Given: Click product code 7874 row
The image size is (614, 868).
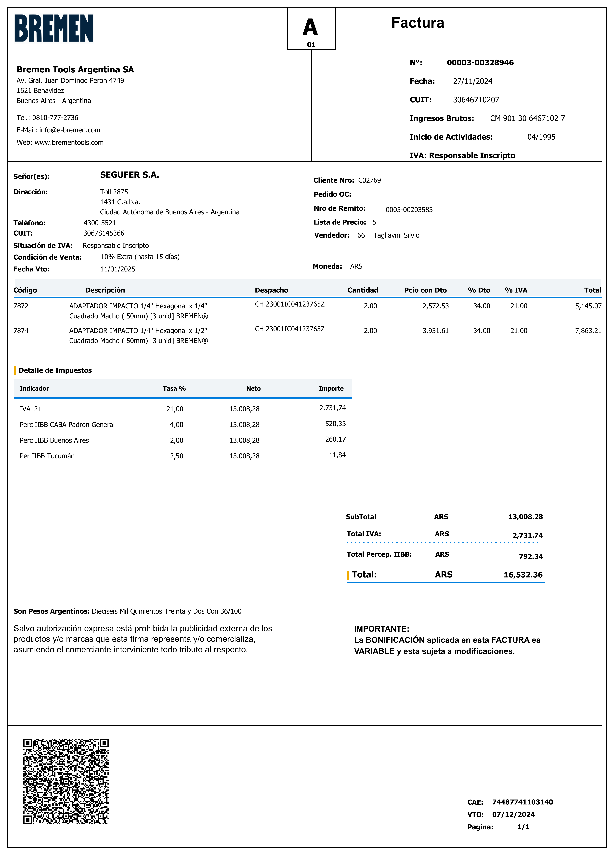Looking at the screenshot, I should pos(21,331).
